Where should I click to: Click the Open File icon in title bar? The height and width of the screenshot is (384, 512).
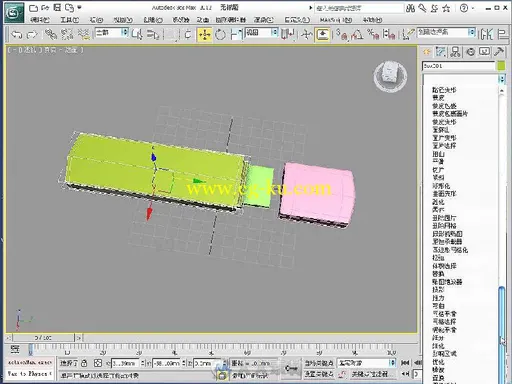pos(46,7)
